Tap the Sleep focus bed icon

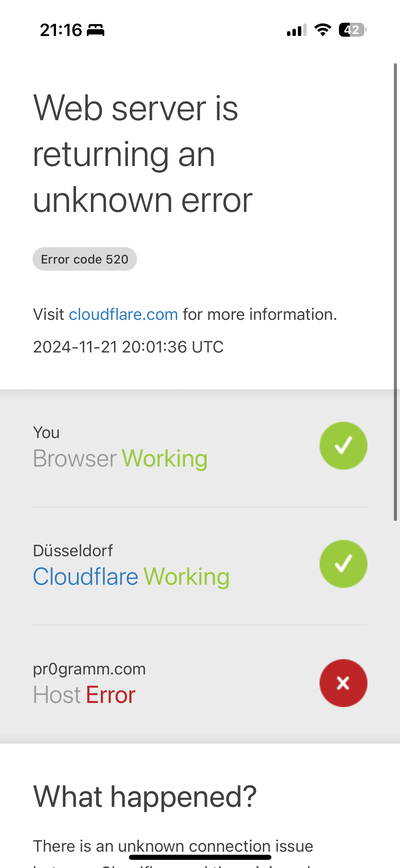click(x=95, y=30)
